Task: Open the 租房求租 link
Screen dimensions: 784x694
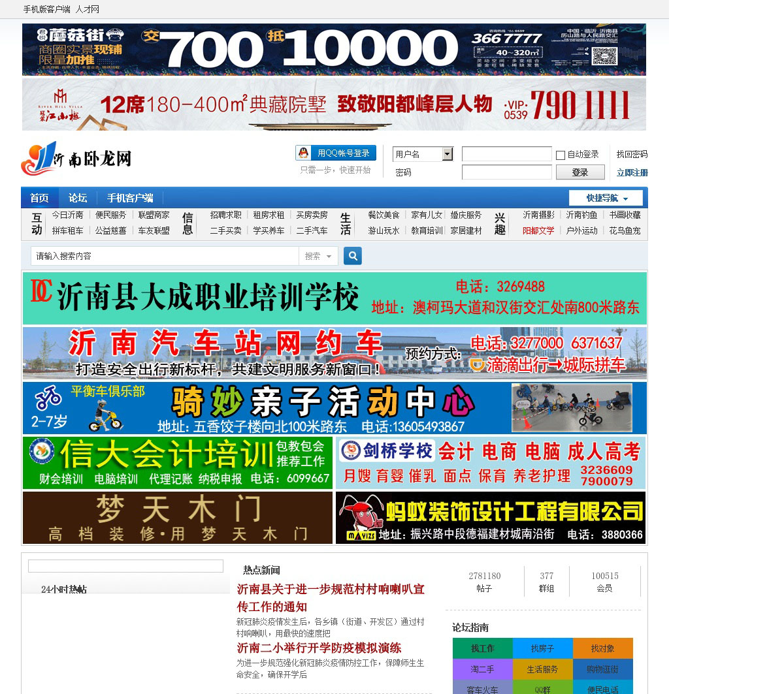Action: (x=269, y=215)
